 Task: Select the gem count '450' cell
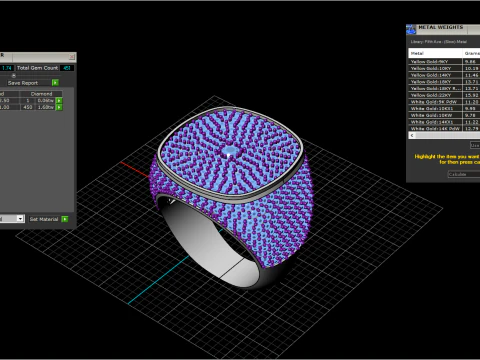point(28,107)
